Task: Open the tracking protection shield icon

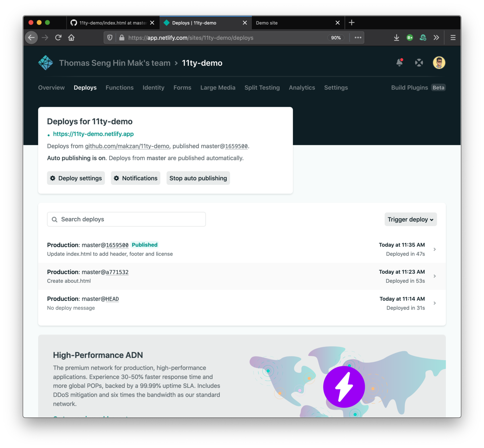Action: tap(110, 37)
